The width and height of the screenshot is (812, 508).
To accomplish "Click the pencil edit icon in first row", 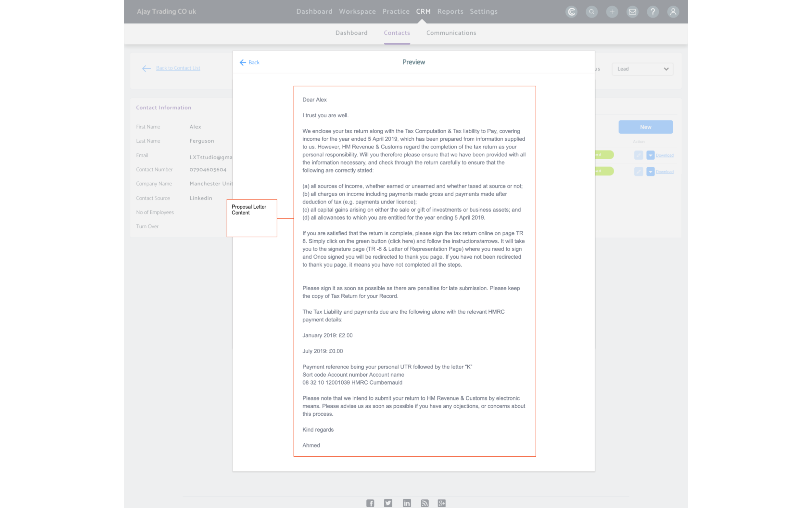I will [x=639, y=155].
